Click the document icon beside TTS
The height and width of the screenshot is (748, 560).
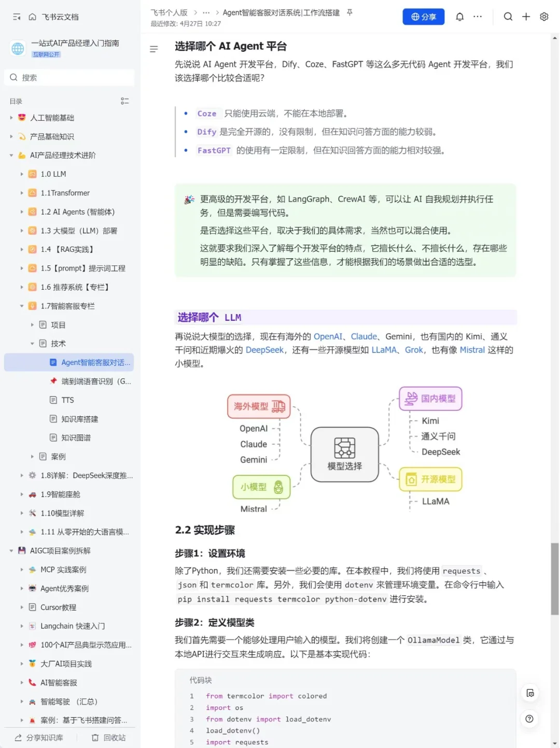53,400
